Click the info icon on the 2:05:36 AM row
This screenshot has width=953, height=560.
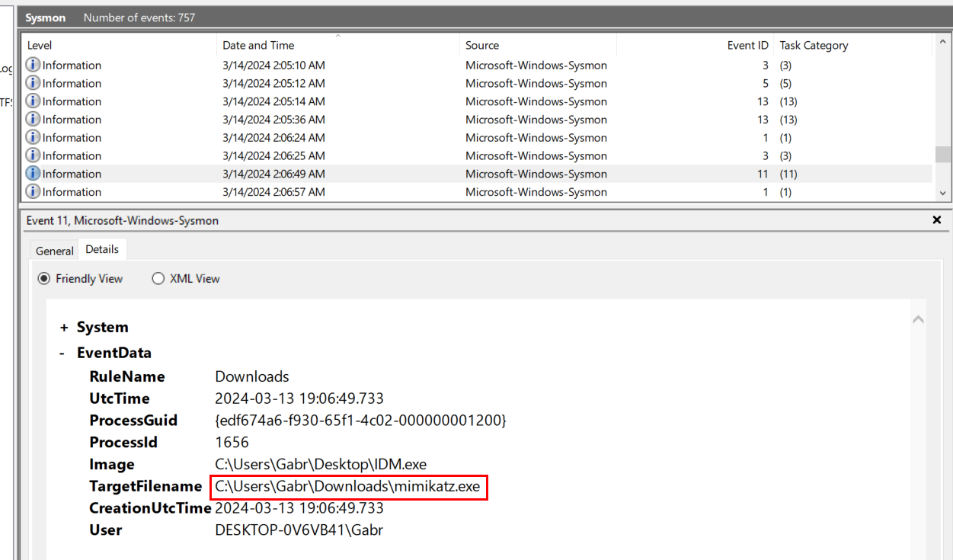pyautogui.click(x=33, y=120)
